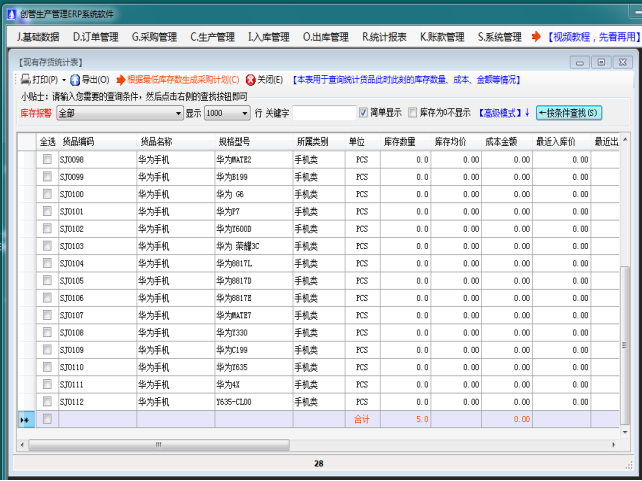
Task: Click the 关闭(E) red close icon
Action: [x=250, y=79]
